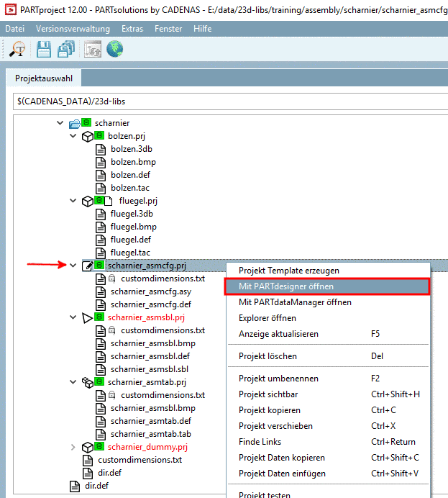
Task: Click the multi-cube icon beside scharnier_asmtab.prj
Action: tap(88, 383)
